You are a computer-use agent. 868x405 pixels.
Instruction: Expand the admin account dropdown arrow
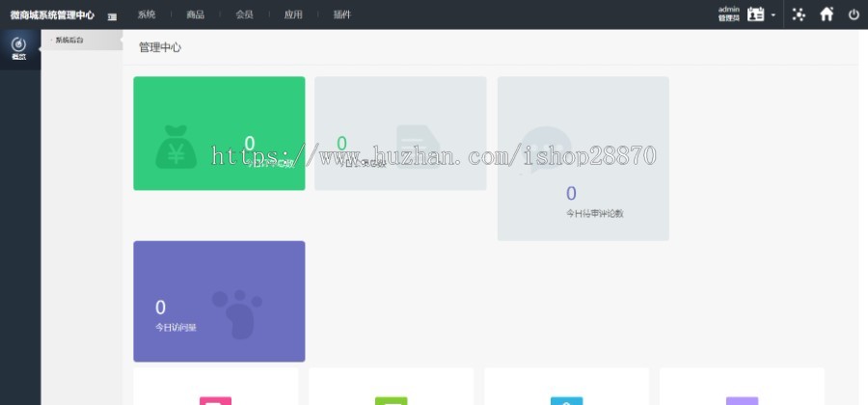click(x=773, y=14)
